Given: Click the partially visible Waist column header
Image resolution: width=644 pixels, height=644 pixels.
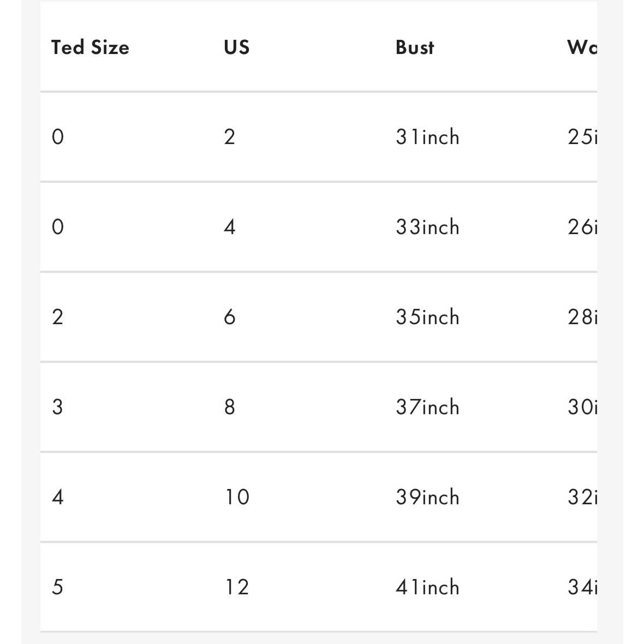Looking at the screenshot, I should pos(582,47).
